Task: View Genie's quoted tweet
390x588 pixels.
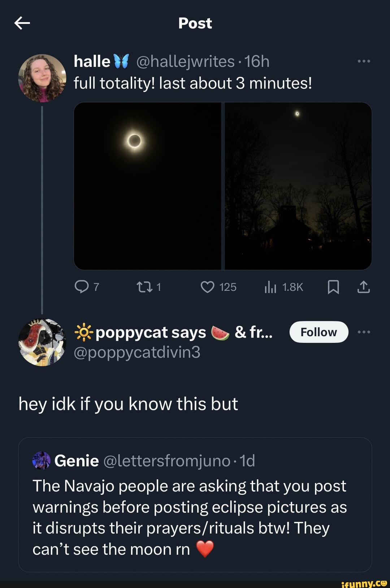Action: [195, 506]
